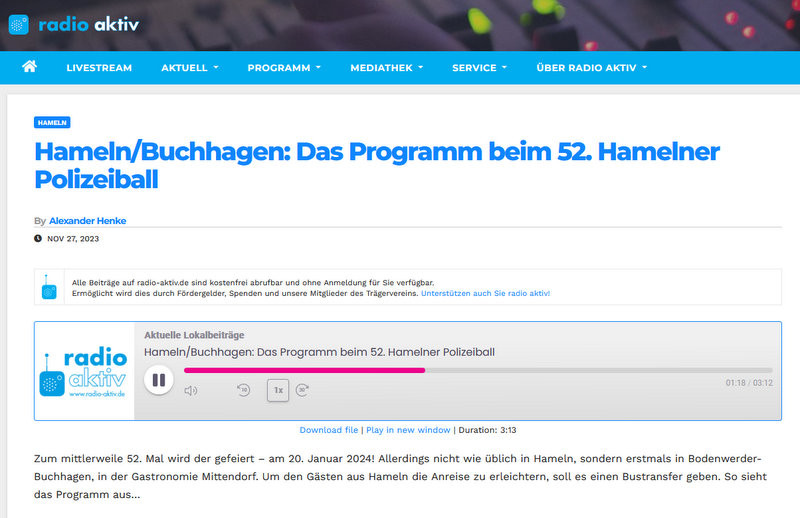Expand the Über Radio Aktiv menu
Screen dimensions: 800x518
(x=592, y=68)
